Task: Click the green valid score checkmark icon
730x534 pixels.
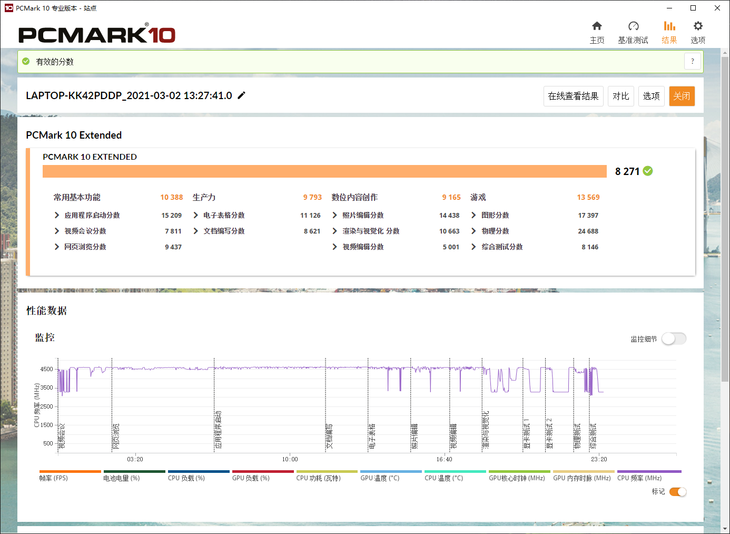Action: click(648, 171)
